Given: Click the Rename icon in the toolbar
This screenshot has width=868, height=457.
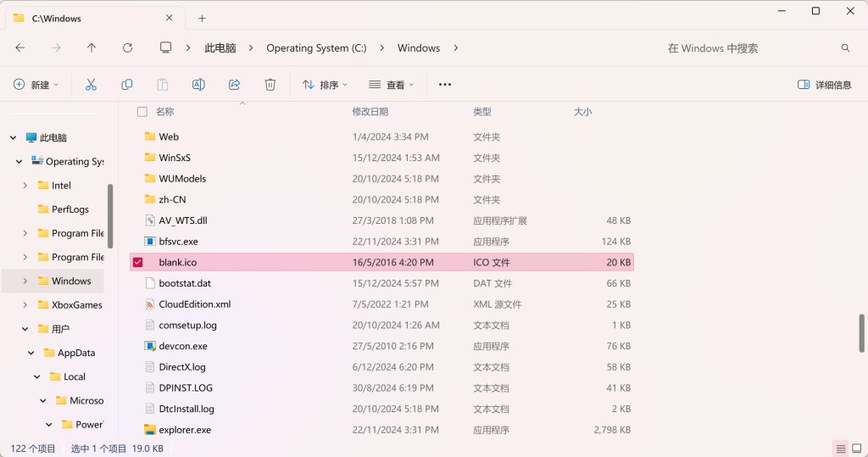Looking at the screenshot, I should pos(198,85).
